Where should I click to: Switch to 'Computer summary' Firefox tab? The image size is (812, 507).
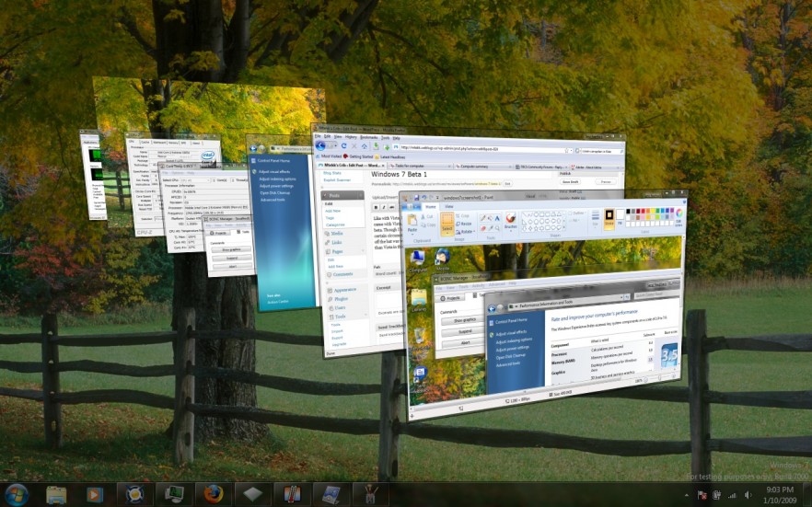484,167
